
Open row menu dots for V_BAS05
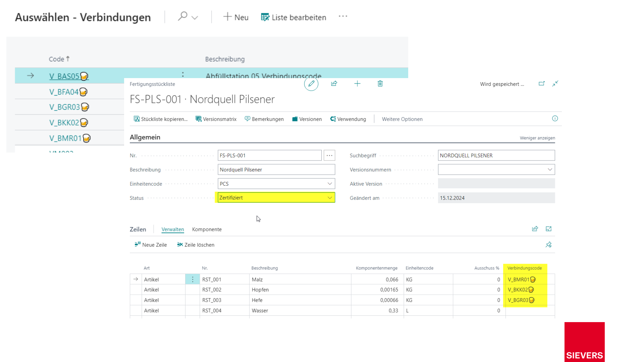pyautogui.click(x=183, y=74)
